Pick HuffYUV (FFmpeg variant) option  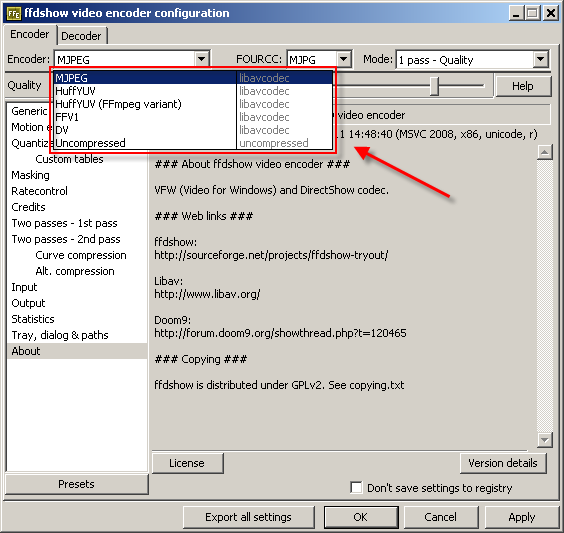tap(193, 104)
